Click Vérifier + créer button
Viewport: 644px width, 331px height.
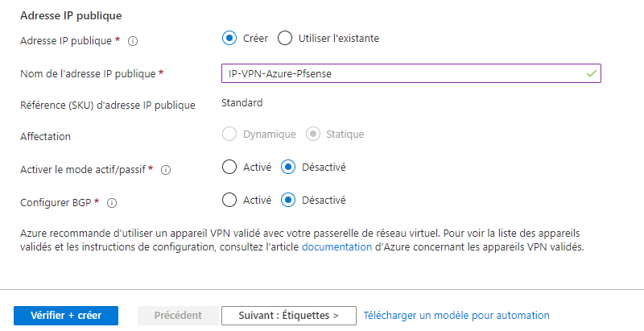pyautogui.click(x=66, y=316)
